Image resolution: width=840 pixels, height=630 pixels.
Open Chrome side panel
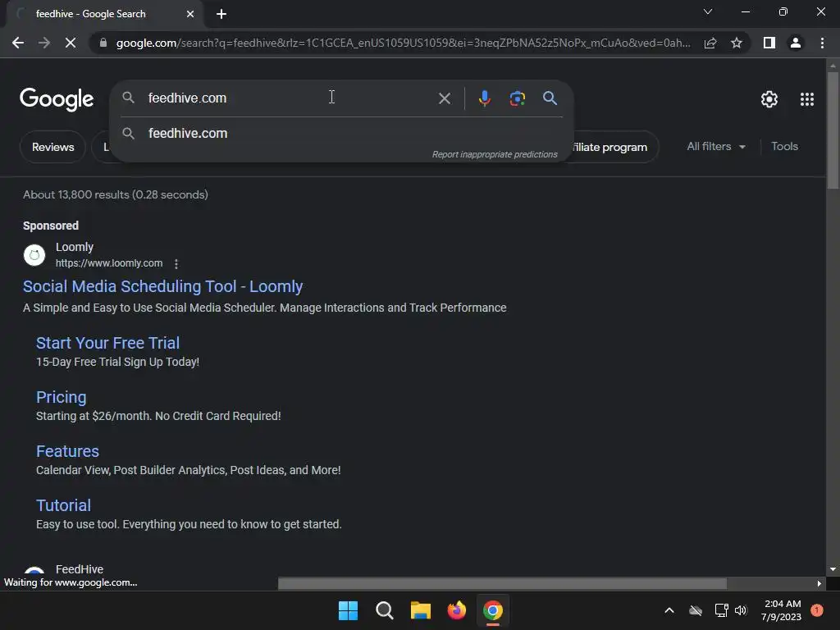(x=769, y=43)
